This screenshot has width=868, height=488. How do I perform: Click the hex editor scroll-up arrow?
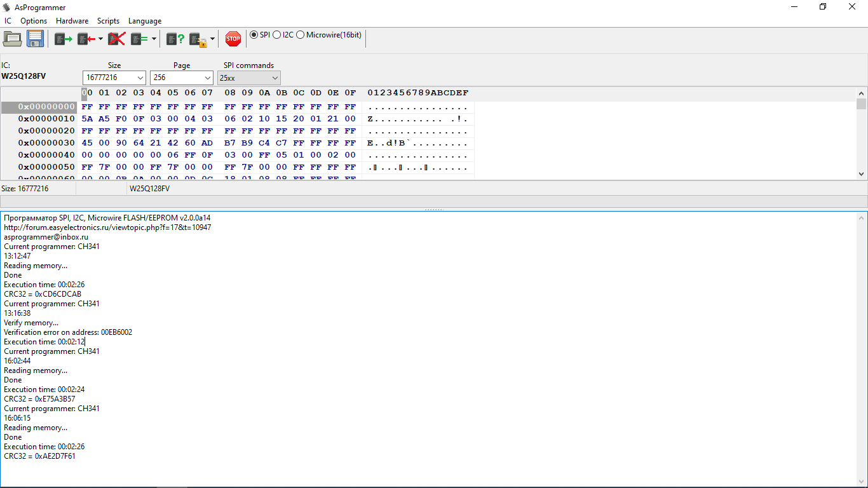861,93
